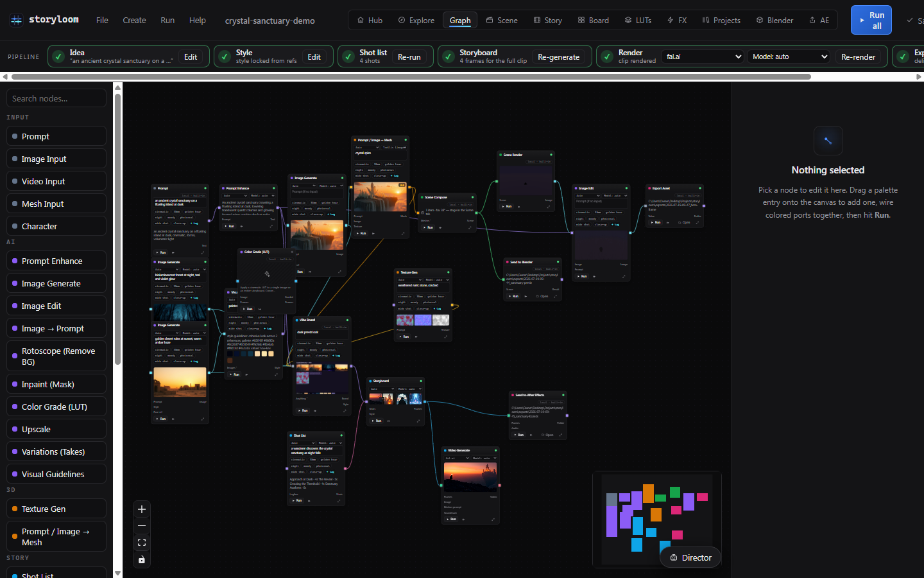Toggle Style stage checkmark in pipeline
This screenshot has height=578, width=924.
(x=225, y=57)
